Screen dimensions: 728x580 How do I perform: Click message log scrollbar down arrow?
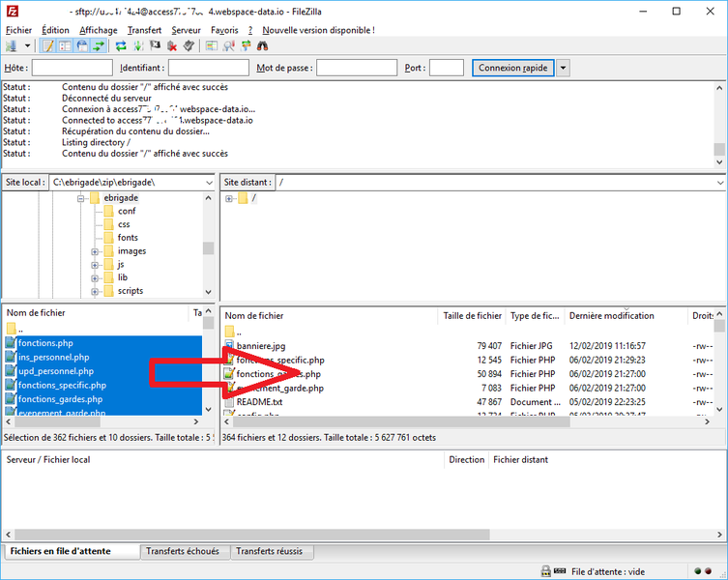coord(719,162)
